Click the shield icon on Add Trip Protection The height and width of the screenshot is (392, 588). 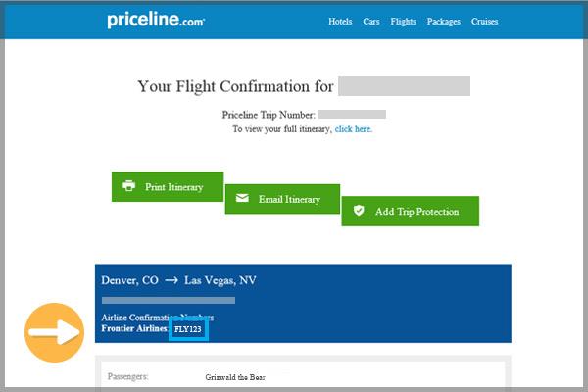pos(359,210)
